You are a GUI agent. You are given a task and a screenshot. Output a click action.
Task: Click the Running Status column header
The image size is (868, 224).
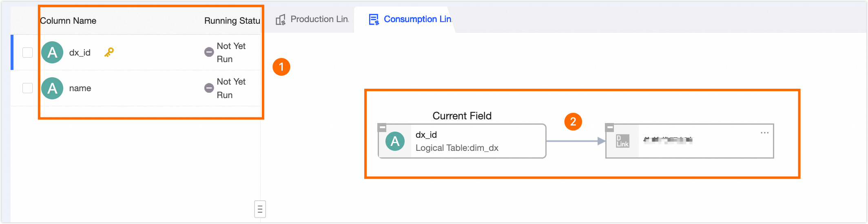click(x=232, y=21)
